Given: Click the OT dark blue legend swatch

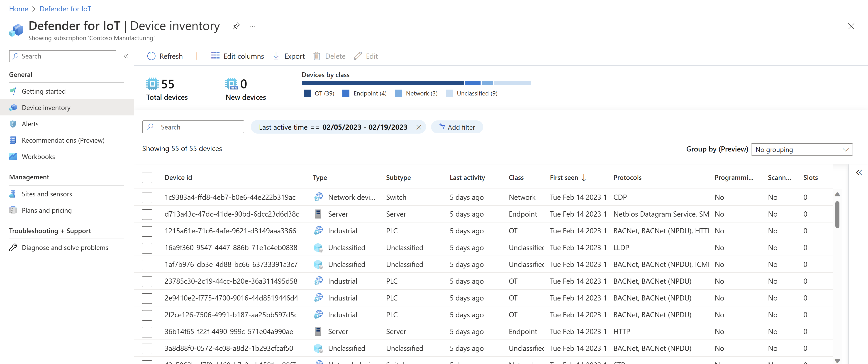Looking at the screenshot, I should tap(307, 93).
